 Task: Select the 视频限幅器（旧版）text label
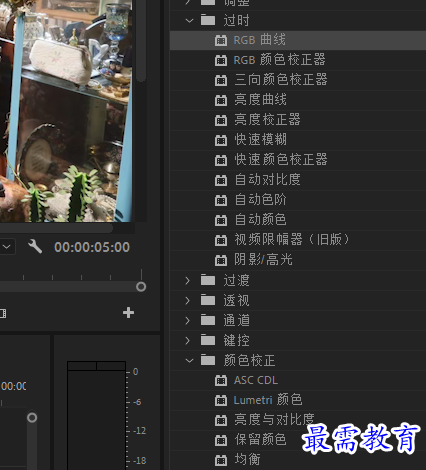click(292, 239)
